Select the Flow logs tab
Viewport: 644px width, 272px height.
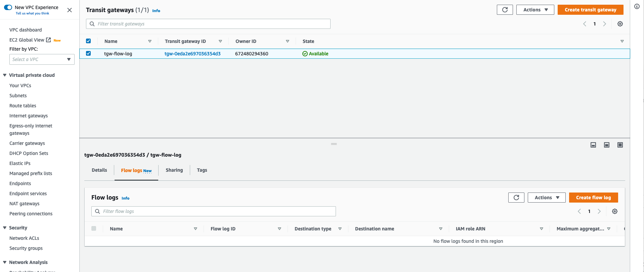coord(136,170)
